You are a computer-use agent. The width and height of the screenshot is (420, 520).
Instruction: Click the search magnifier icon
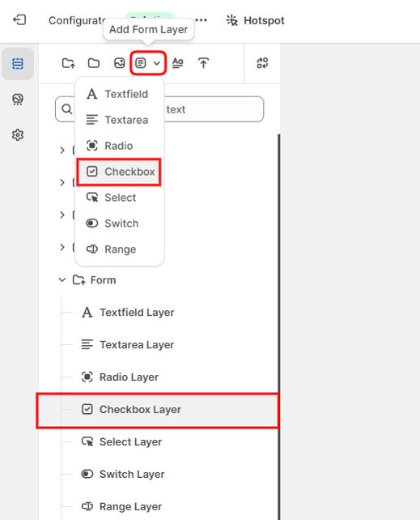(66, 109)
